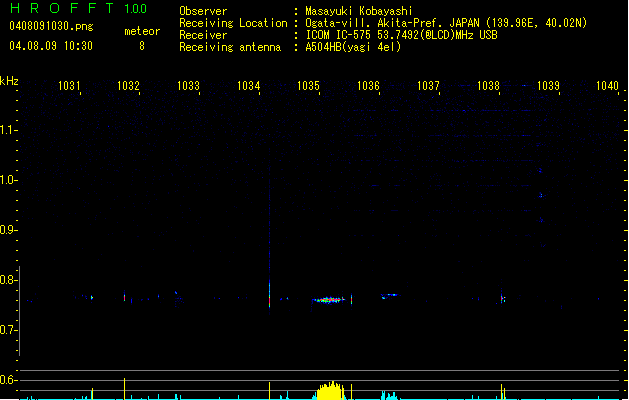Click the echo burst after 1038
Screen dimensions: 629x400
tap(503, 298)
